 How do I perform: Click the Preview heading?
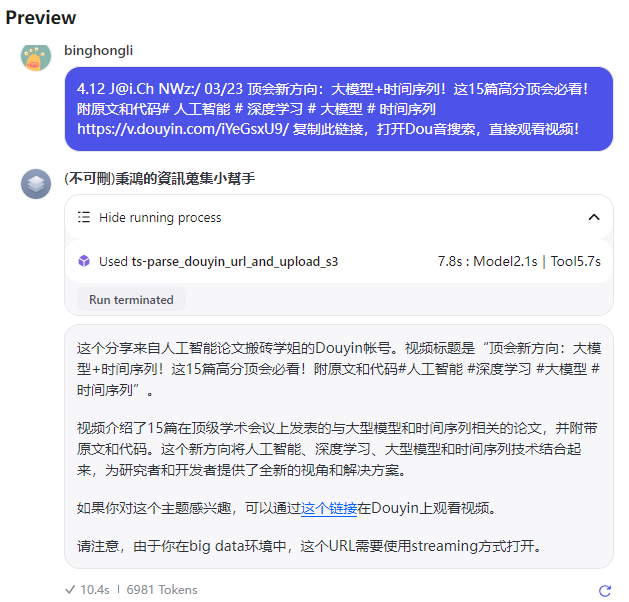(x=41, y=18)
